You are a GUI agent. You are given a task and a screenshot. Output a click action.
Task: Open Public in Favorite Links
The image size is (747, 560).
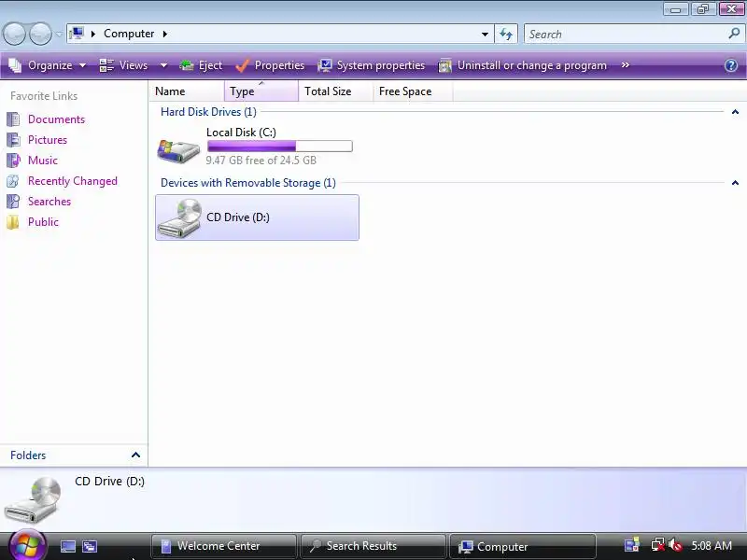coord(43,222)
